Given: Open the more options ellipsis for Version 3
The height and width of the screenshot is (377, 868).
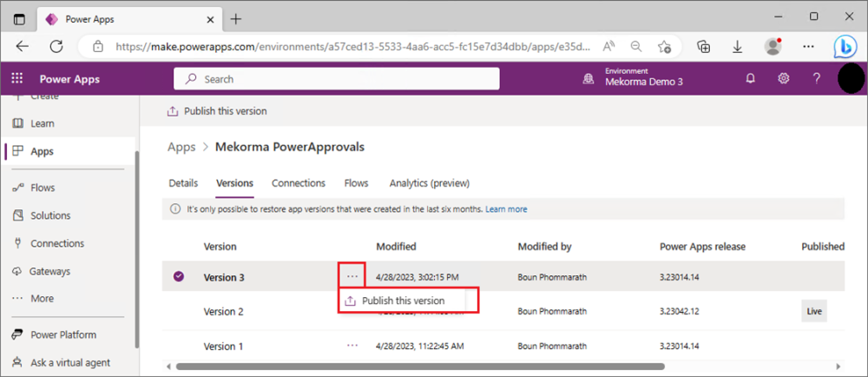Looking at the screenshot, I should [x=352, y=276].
